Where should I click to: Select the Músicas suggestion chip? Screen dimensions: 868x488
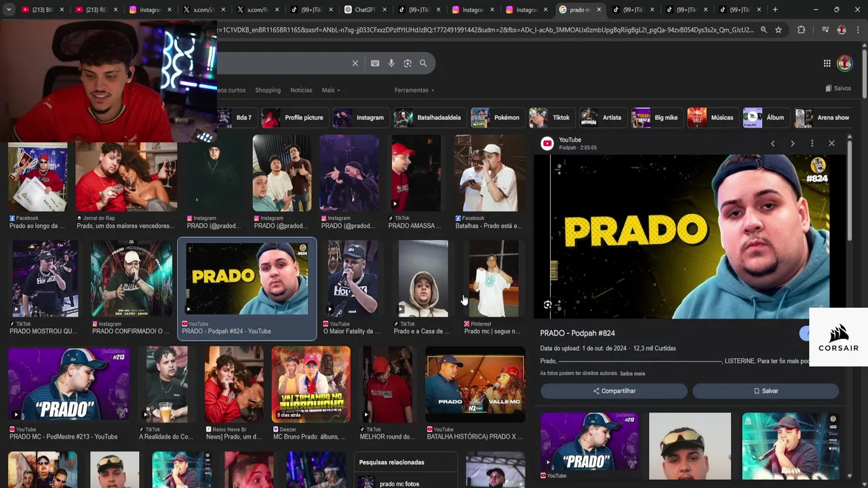(712, 117)
